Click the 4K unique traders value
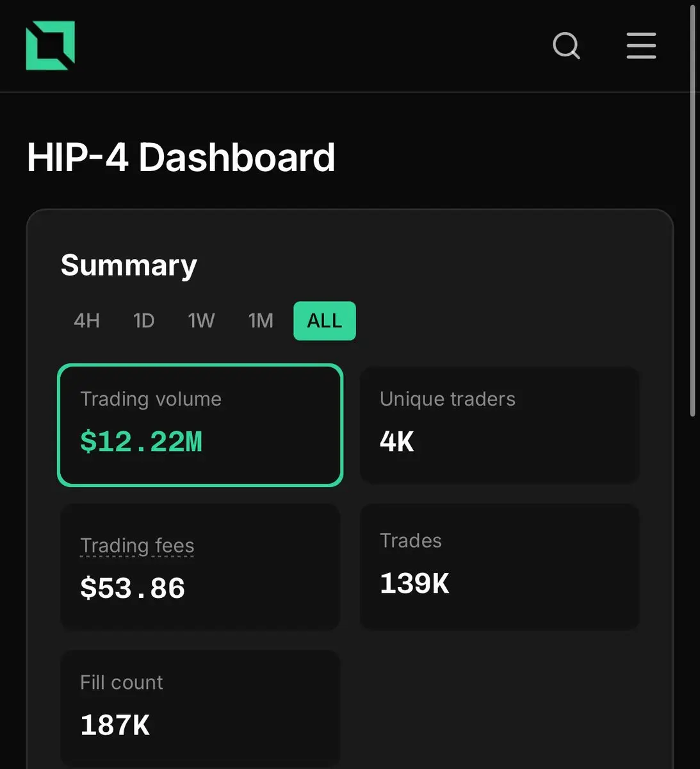 397,442
